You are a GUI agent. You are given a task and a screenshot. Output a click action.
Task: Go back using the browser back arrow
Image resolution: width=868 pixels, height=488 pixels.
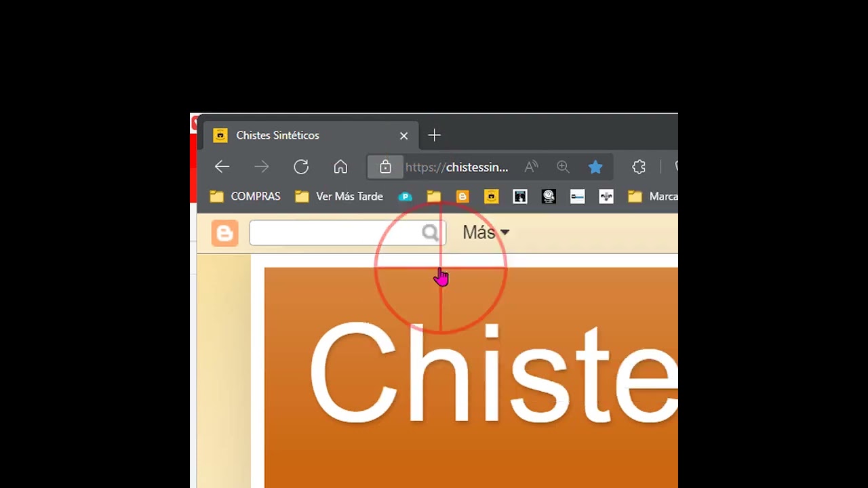pyautogui.click(x=222, y=167)
